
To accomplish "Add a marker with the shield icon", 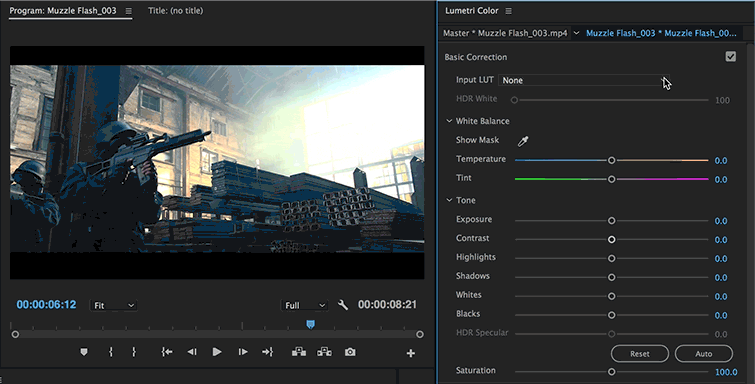I will click(84, 352).
